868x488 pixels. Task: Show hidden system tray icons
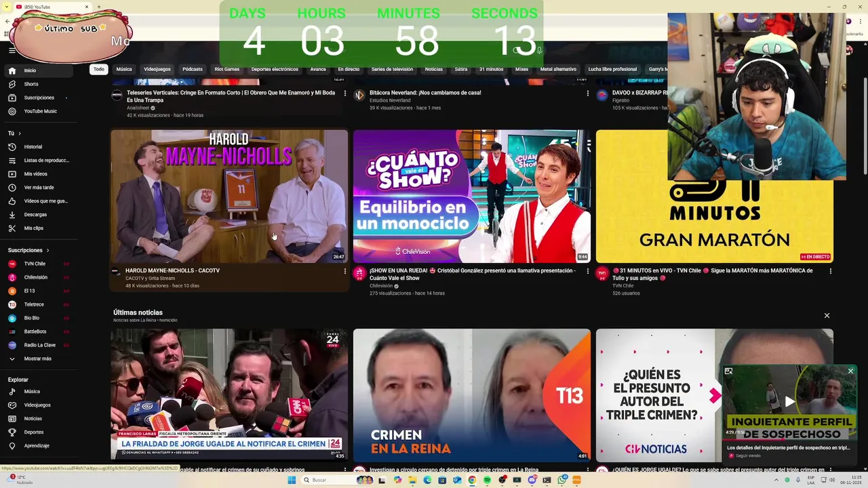click(776, 480)
